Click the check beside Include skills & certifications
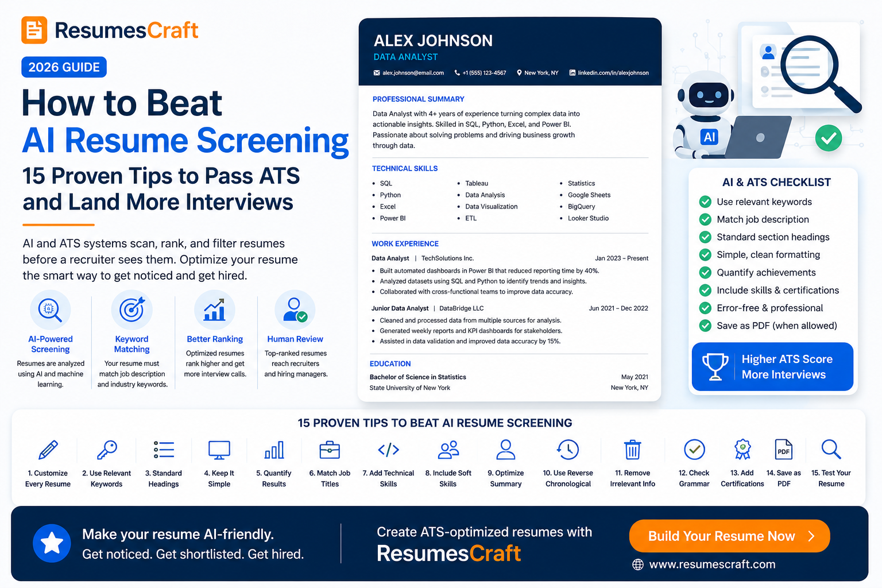882x588 pixels. tap(705, 290)
